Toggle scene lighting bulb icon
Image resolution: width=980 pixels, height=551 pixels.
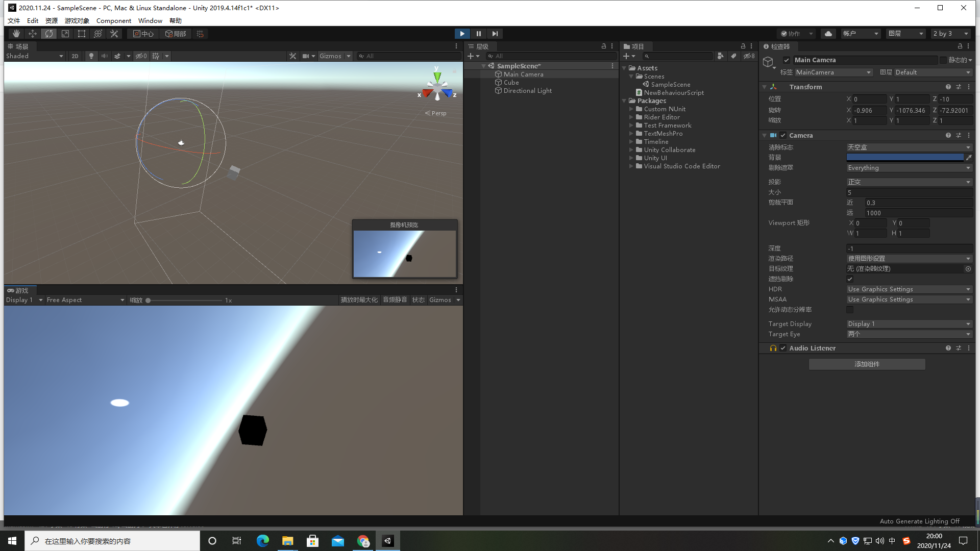91,56
